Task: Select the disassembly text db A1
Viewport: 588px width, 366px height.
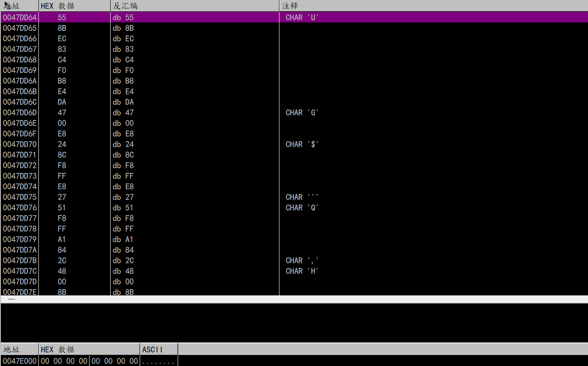Action: [x=123, y=239]
